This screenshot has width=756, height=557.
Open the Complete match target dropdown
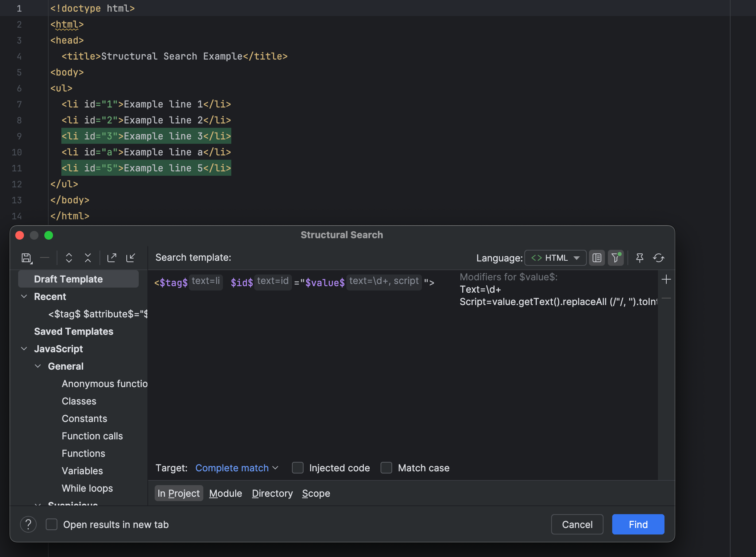236,468
